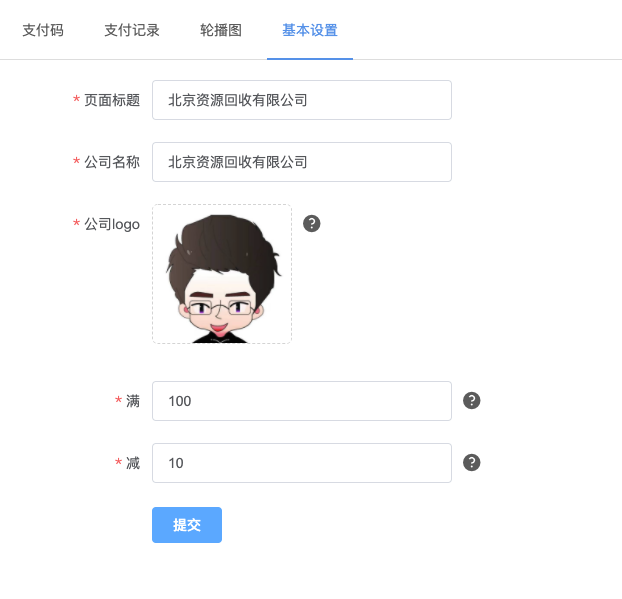The width and height of the screenshot is (622, 599).
Task: Open the 支付记录 tab
Action: [132, 30]
